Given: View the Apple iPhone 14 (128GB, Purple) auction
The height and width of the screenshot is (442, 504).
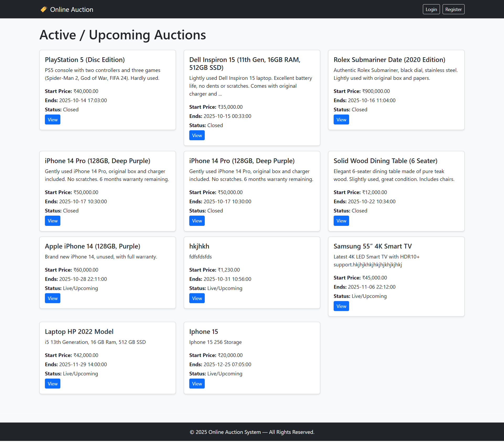Looking at the screenshot, I should click(52, 298).
